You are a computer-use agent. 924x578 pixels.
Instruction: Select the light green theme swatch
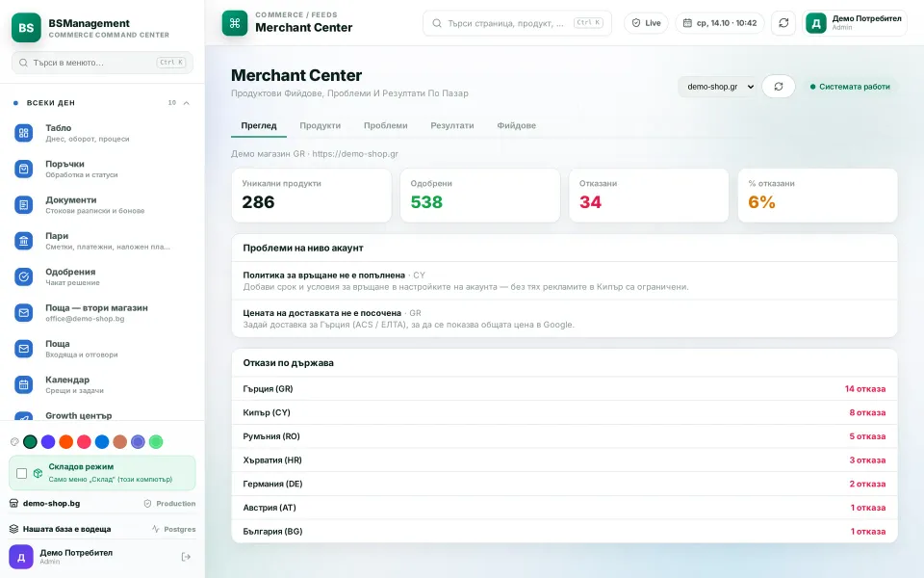pyautogui.click(x=156, y=442)
